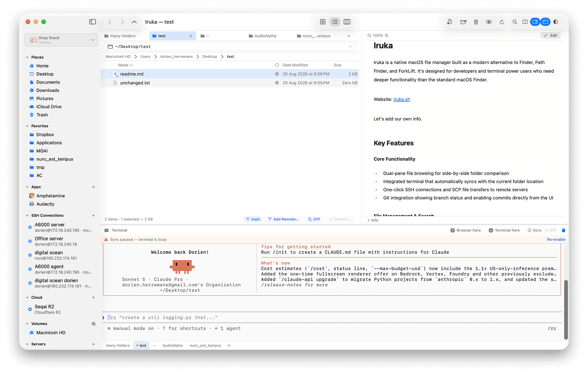Zoom out the preview
Screen dimensions: 588x375
pyautogui.click(x=369, y=36)
